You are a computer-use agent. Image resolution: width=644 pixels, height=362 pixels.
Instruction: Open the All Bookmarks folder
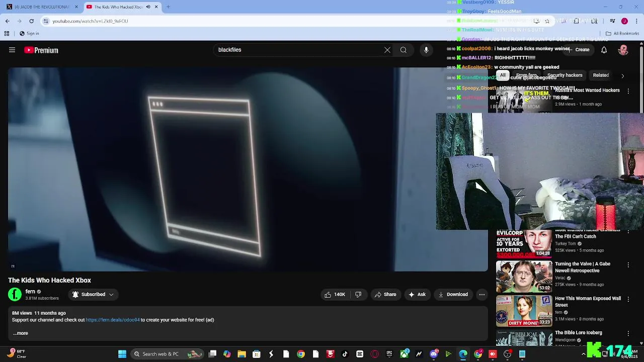pos(622,34)
